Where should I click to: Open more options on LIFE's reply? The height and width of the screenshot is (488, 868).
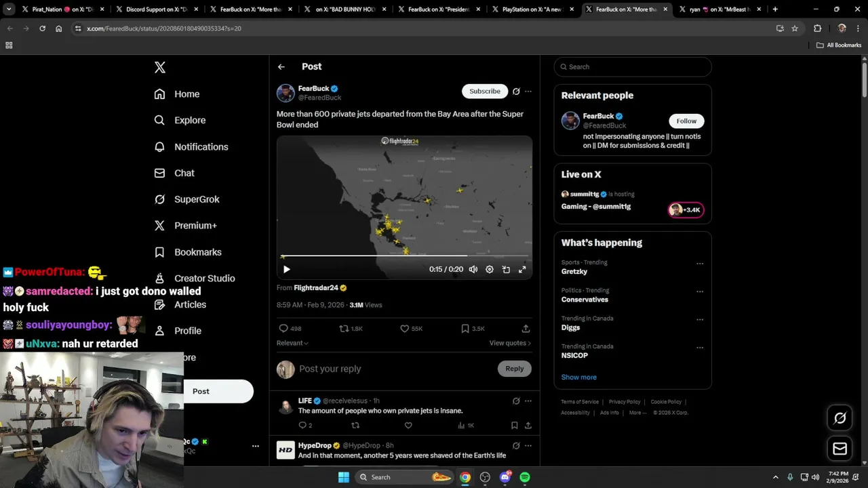click(x=528, y=401)
